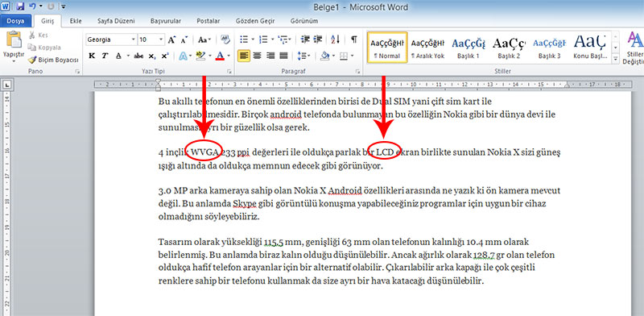The height and width of the screenshot is (316, 644).
Task: Apply the Konu Başlığı style
Action: [590, 48]
